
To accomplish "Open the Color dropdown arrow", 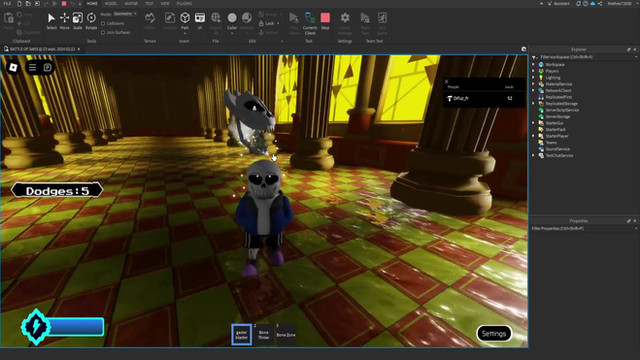I will (232, 33).
